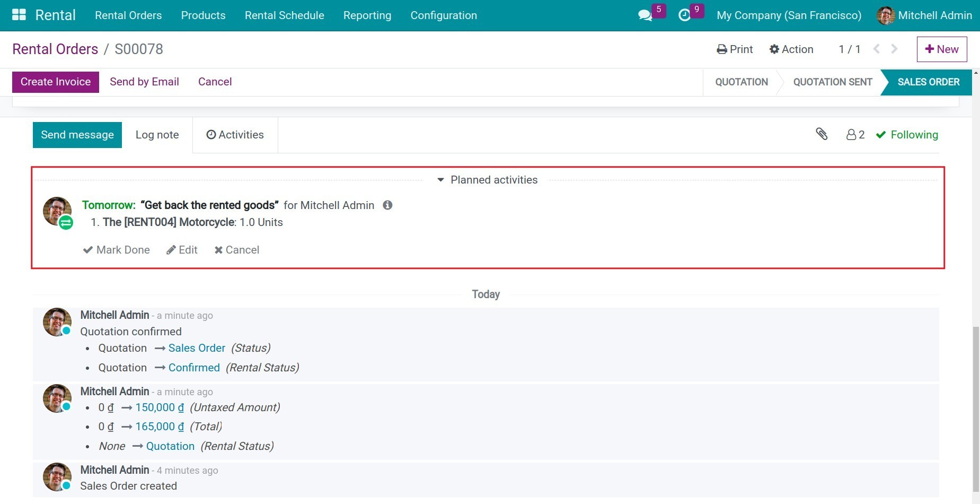Mark the planned activity as done

coord(117,250)
